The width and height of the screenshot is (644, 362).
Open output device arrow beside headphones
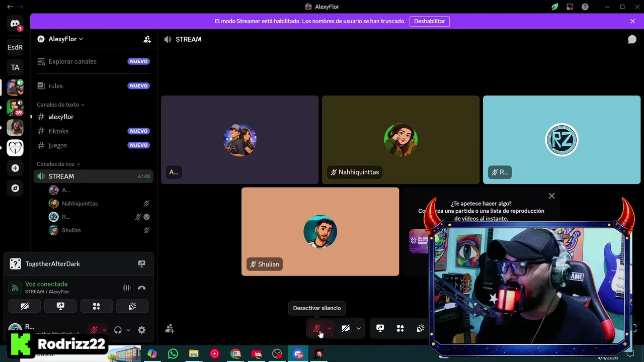[128, 330]
